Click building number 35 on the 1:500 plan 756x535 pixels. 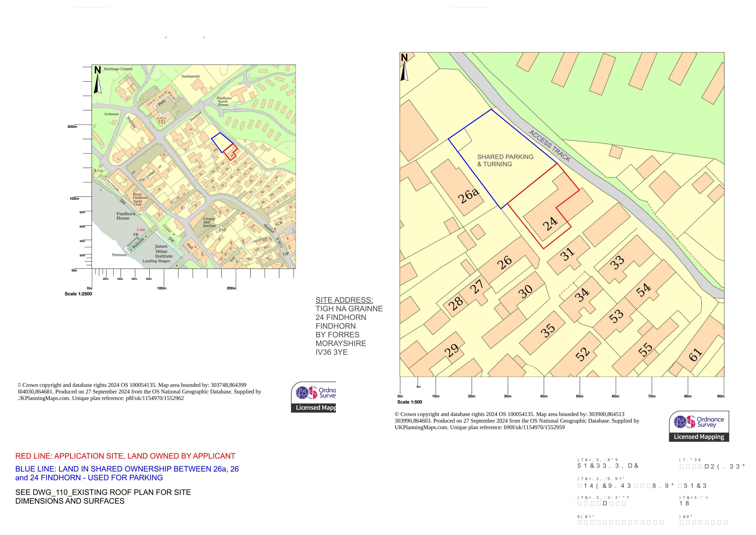548,330
